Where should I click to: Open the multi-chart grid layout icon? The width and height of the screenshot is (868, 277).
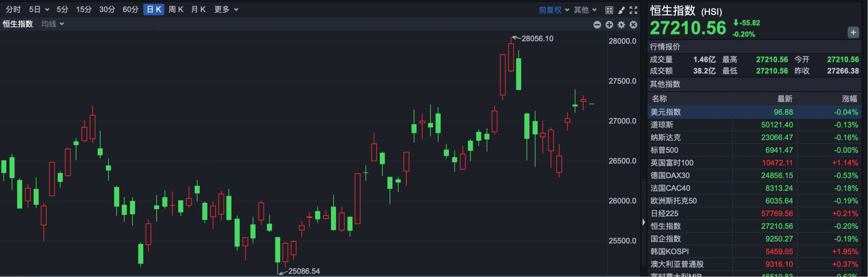coord(609,10)
